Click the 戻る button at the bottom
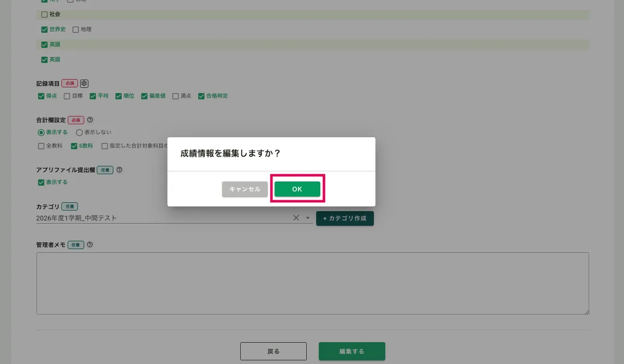The image size is (624, 364). coord(273,352)
